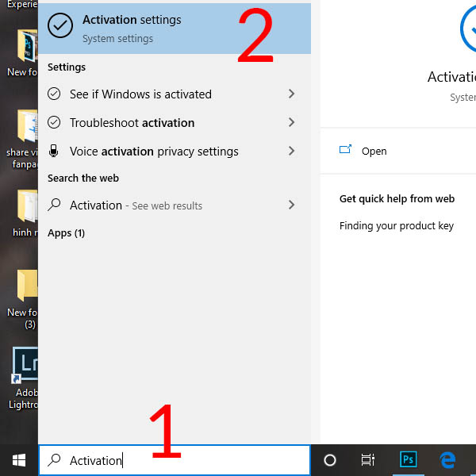Click the checkmark icon beside Activation settings
Viewport: 476px width, 476px height.
click(x=60, y=25)
